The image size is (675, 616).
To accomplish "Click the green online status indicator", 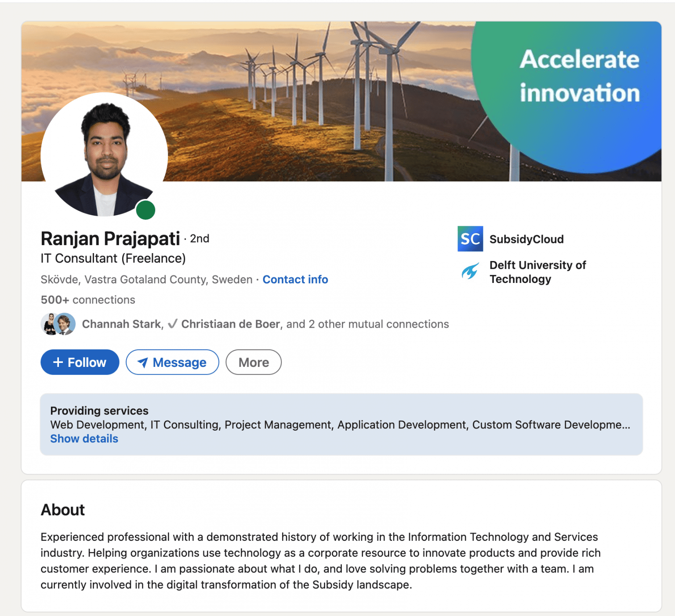I will point(145,210).
